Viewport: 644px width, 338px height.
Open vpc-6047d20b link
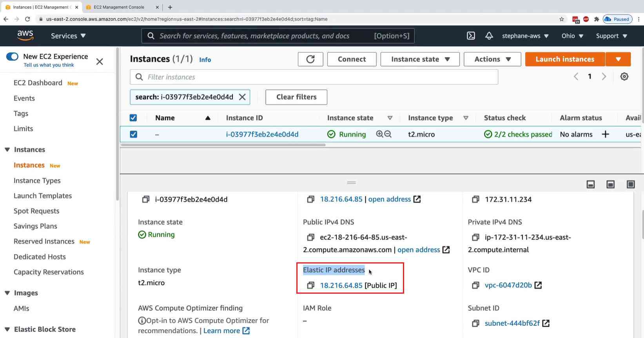click(x=508, y=285)
